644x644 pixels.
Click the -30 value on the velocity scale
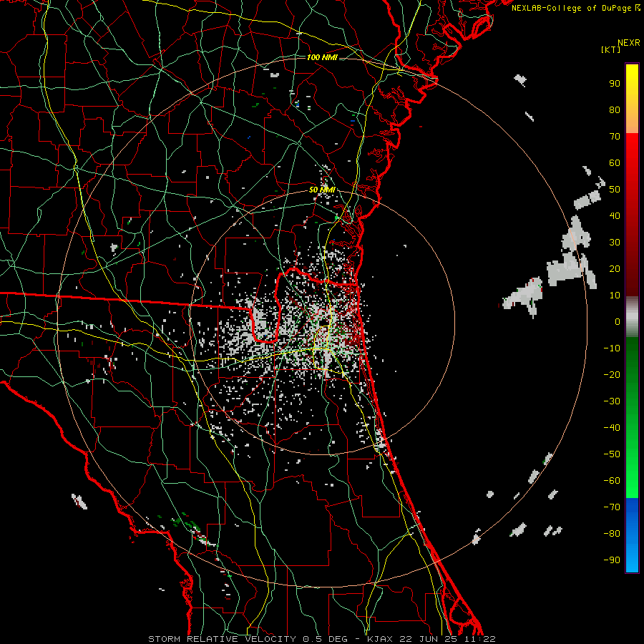(612, 401)
